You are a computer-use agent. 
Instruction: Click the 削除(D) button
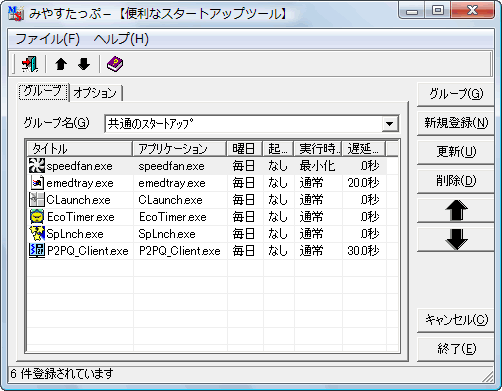(455, 181)
